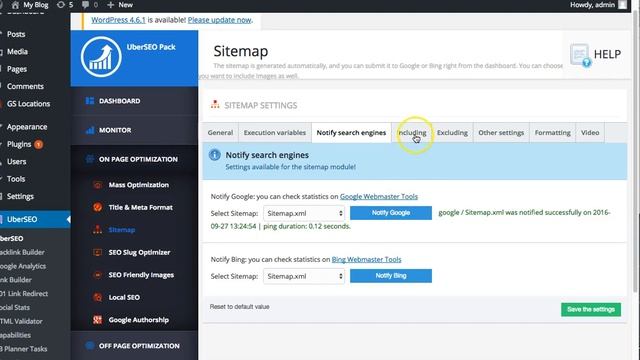Click the Title & Meta Format icon
This screenshot has width=640, height=360.
pos(98,207)
